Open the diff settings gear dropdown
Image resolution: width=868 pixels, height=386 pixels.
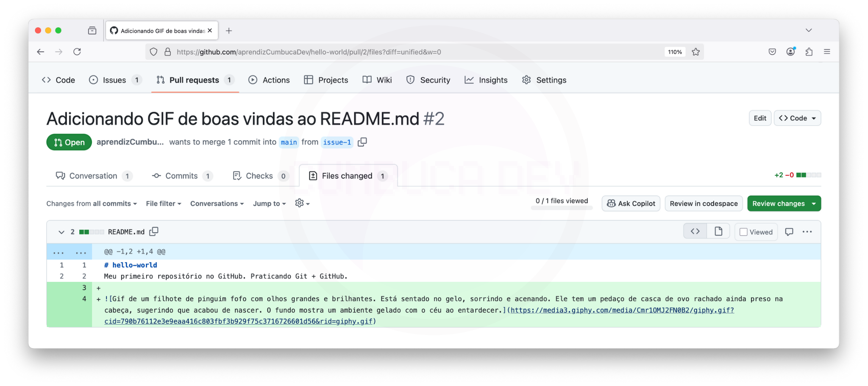pyautogui.click(x=302, y=203)
